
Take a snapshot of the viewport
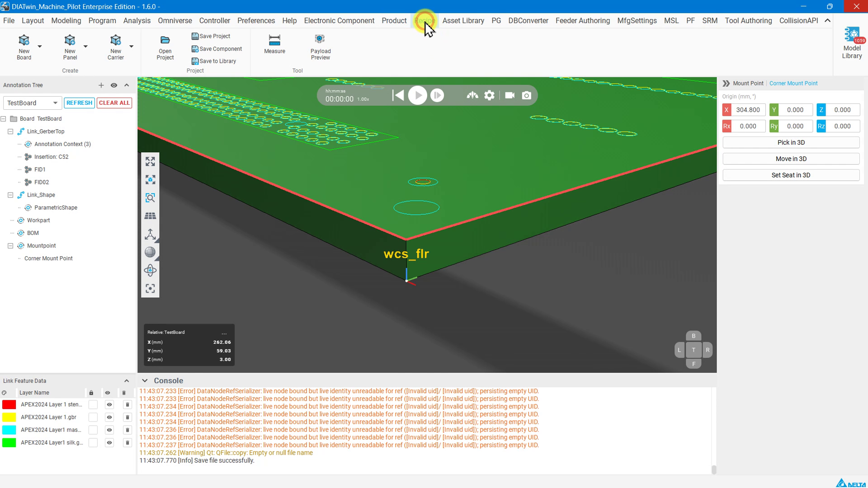coord(526,95)
